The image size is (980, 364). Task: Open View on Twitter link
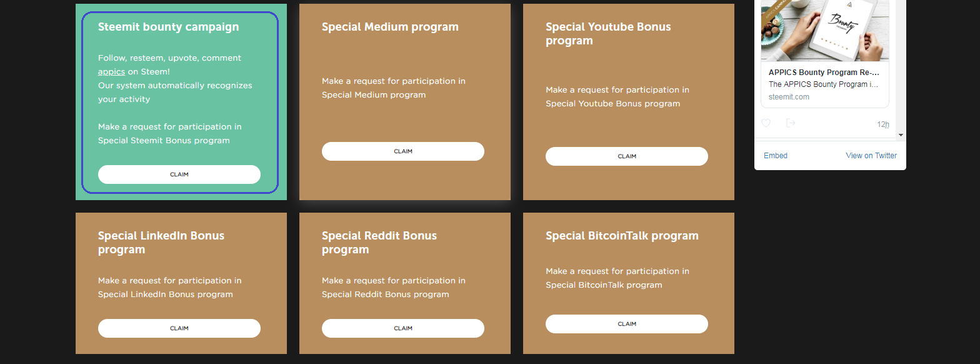(x=871, y=156)
